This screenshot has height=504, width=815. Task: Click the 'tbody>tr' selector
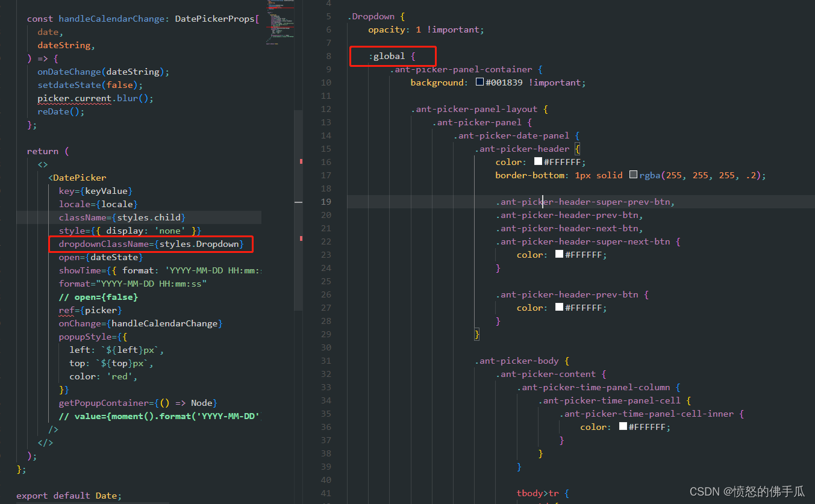pyautogui.click(x=537, y=493)
